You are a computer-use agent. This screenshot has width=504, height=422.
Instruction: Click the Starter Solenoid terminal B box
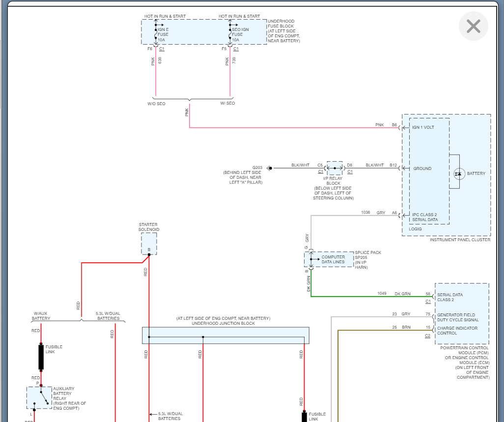(149, 244)
